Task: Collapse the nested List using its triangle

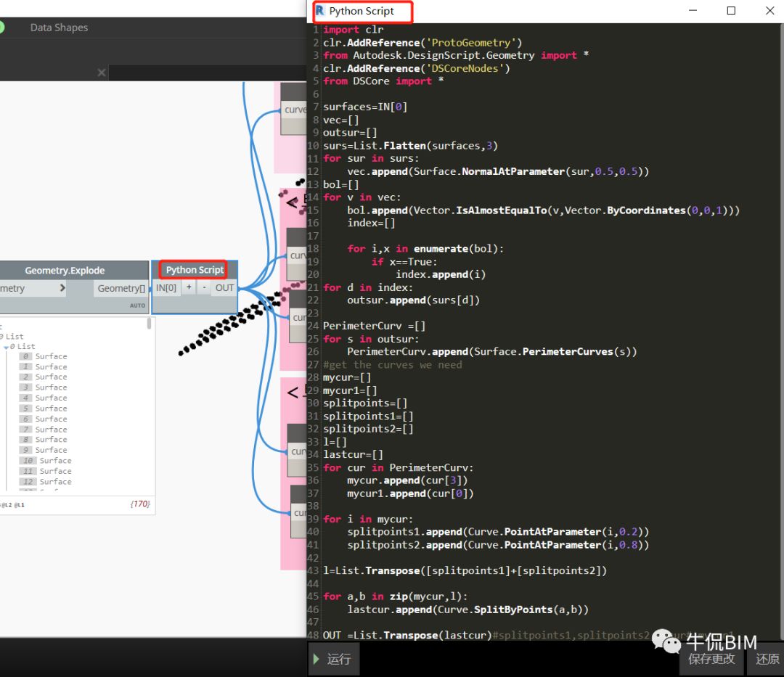Action: pyautogui.click(x=6, y=347)
